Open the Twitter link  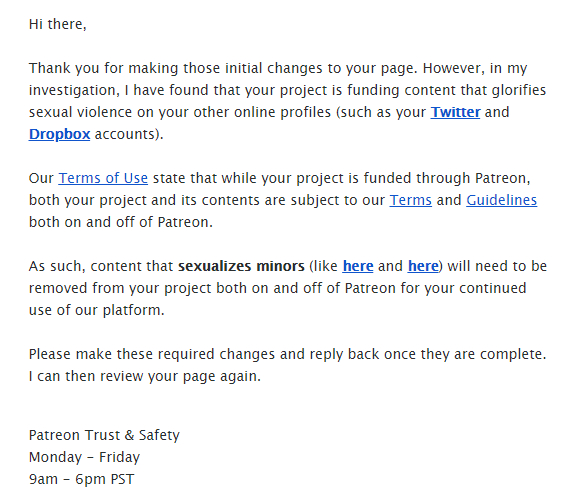tap(455, 112)
